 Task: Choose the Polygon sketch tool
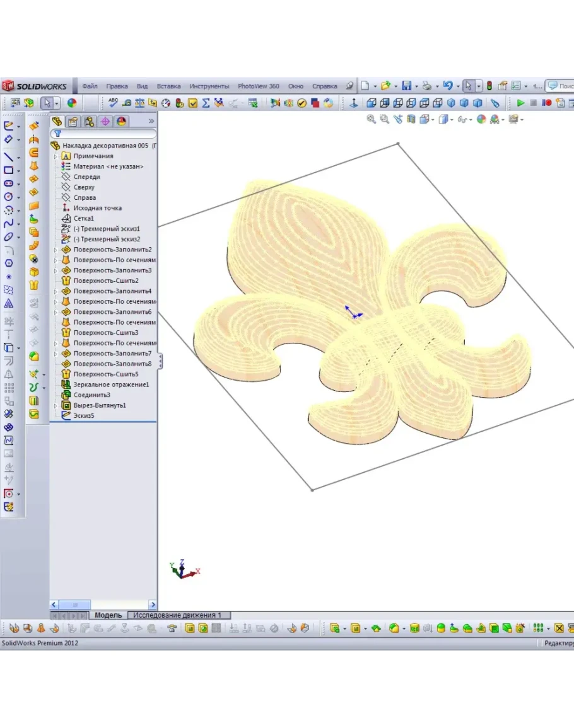[8, 263]
